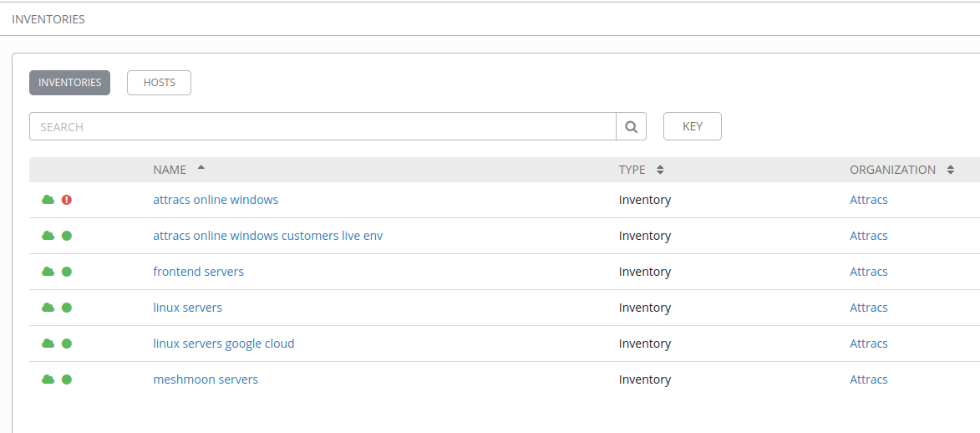Open Attracs organization in the row named only 'linux servers'
The width and height of the screenshot is (980, 433).
tap(869, 308)
